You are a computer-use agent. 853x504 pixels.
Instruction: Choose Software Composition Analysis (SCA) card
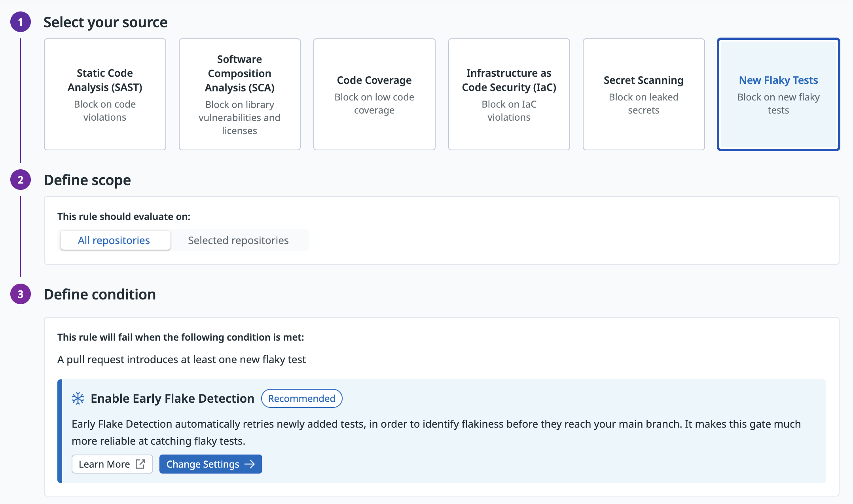pos(239,94)
